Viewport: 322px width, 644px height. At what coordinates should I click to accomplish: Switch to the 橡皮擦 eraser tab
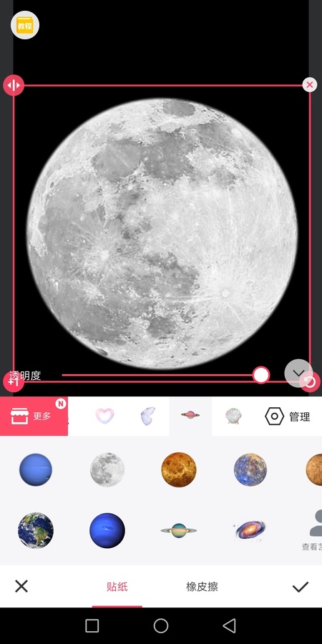click(x=202, y=587)
